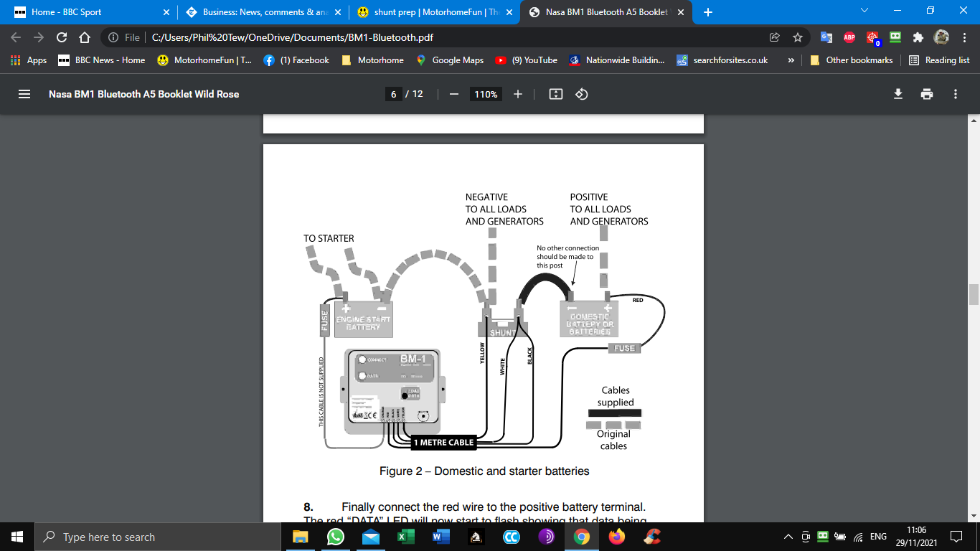Open the Facebook bookmark

click(296, 60)
